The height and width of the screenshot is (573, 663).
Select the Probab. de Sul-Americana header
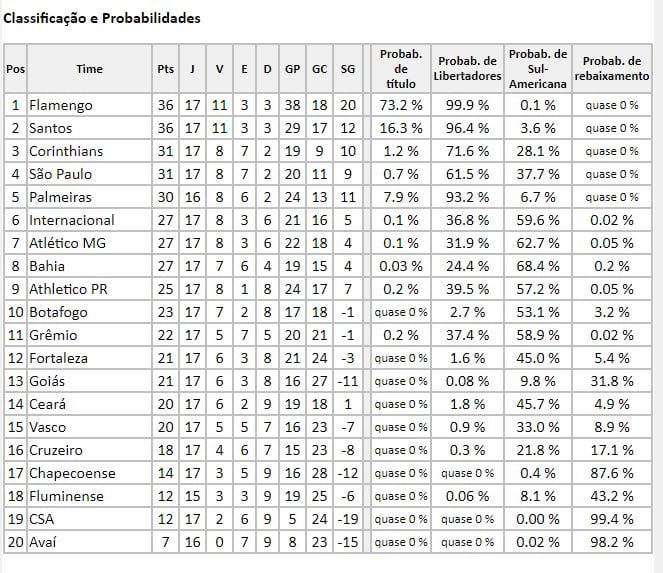[x=537, y=69]
